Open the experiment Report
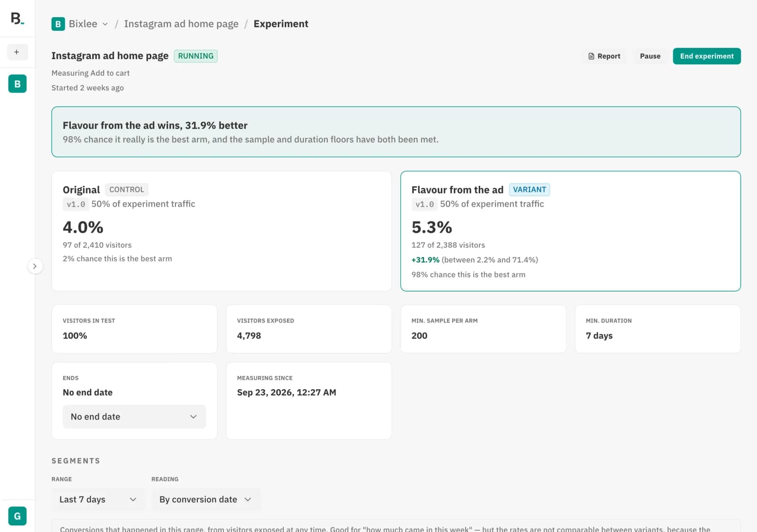This screenshot has width=757, height=532. click(x=604, y=56)
